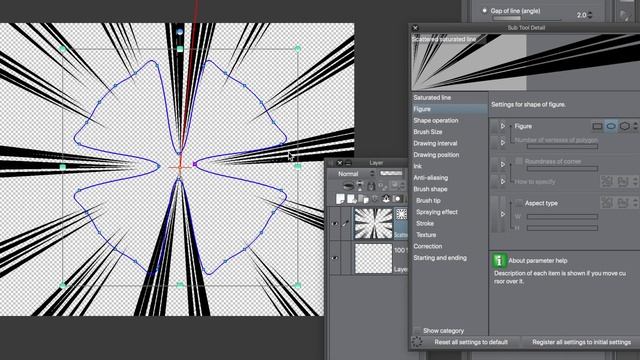Select the polygon figure shape icon
640x360 pixels.
[x=624, y=127]
